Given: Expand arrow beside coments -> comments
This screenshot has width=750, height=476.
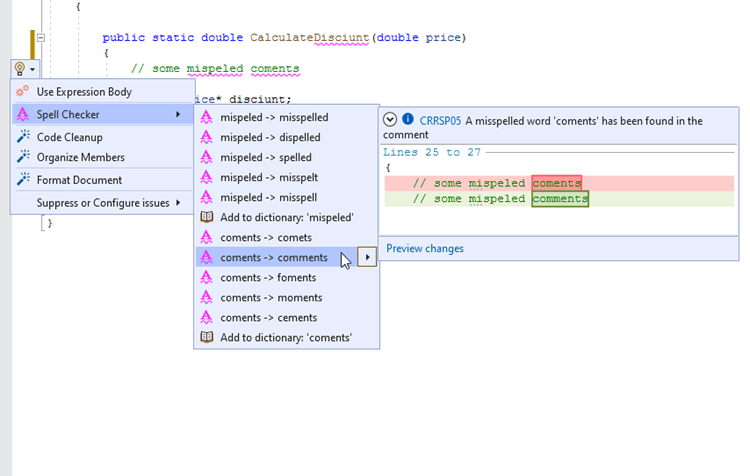Looking at the screenshot, I should pos(367,258).
